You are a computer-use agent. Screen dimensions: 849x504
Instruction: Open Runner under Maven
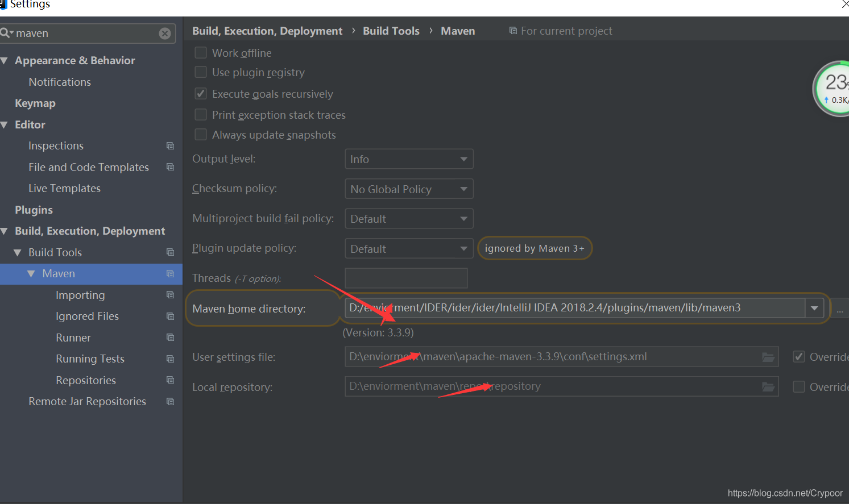(73, 338)
